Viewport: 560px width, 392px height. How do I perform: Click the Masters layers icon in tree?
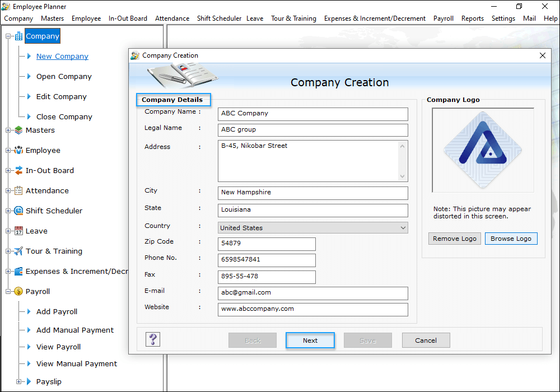coord(18,130)
